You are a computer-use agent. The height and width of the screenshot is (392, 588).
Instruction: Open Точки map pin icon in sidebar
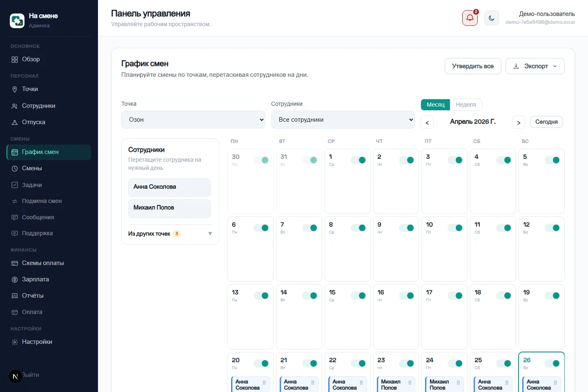pyautogui.click(x=15, y=89)
